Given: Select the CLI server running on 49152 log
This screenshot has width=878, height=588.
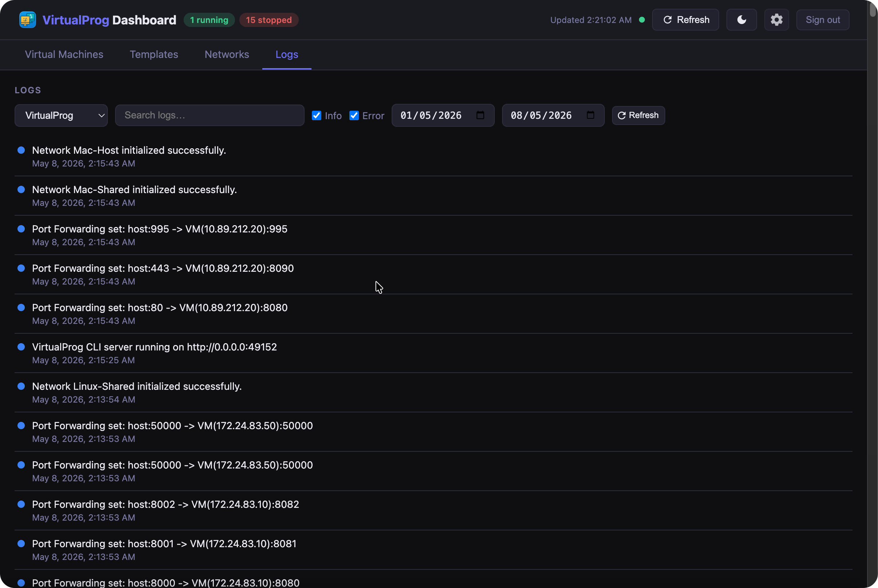Looking at the screenshot, I should pos(434,354).
